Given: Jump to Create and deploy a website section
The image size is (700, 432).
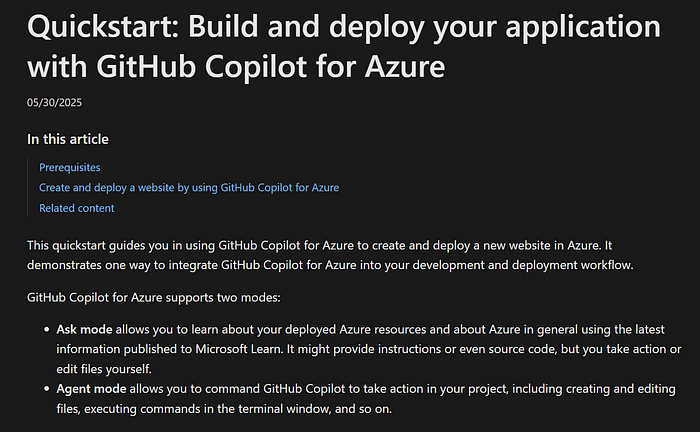Looking at the screenshot, I should [189, 187].
